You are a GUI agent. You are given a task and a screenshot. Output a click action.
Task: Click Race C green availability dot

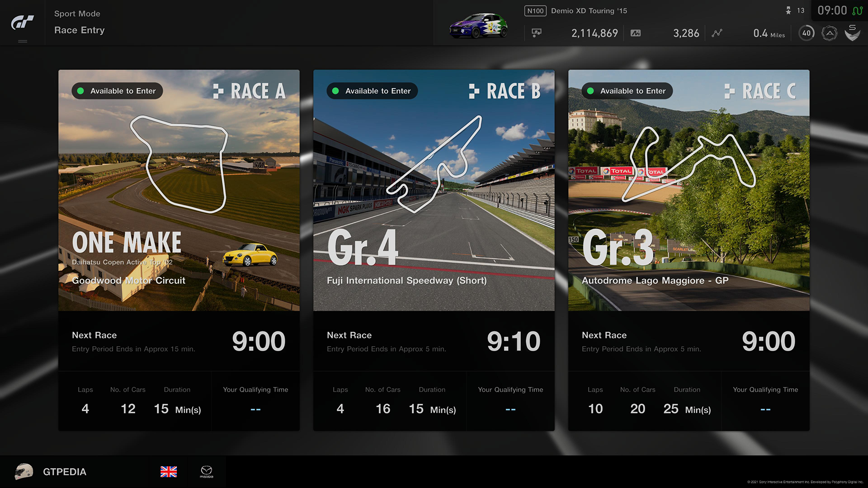tap(590, 91)
